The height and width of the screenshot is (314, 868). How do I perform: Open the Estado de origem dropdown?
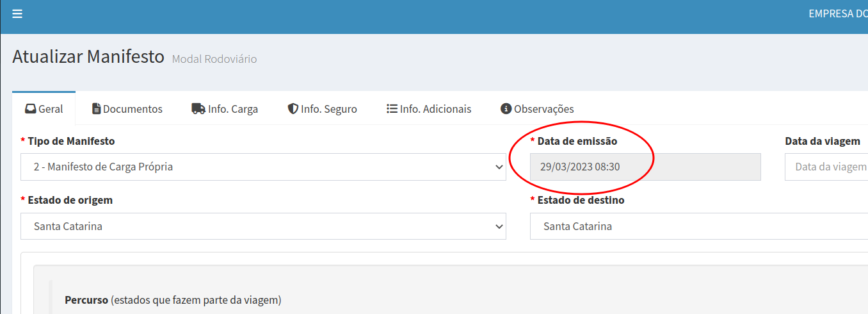coord(262,226)
